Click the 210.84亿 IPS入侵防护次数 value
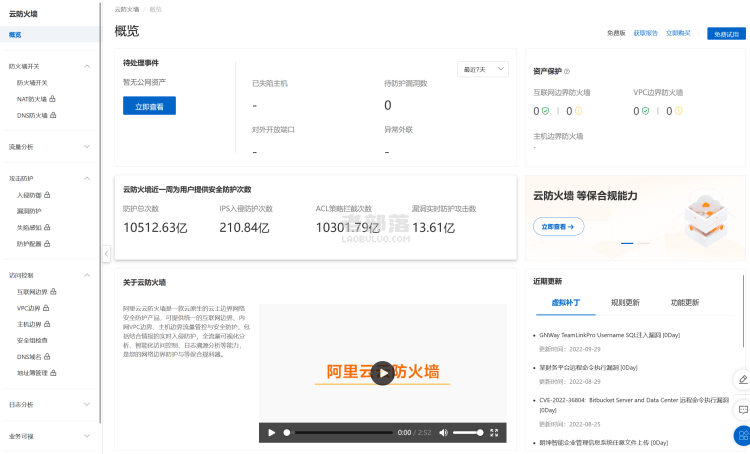The height and width of the screenshot is (454, 750). point(244,228)
